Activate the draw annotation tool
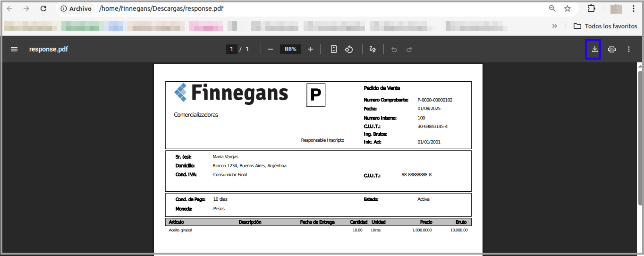 373,49
